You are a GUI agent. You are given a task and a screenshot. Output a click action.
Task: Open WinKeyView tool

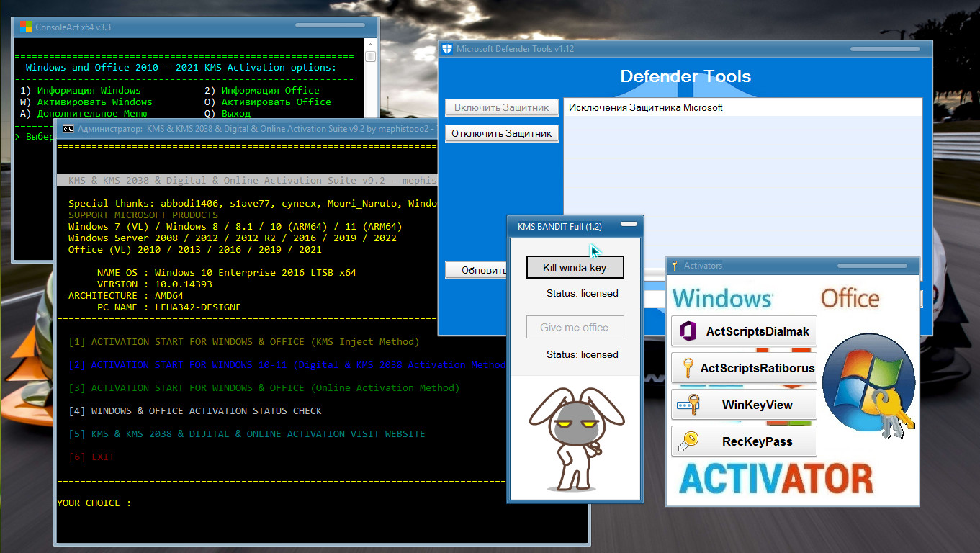[744, 405]
